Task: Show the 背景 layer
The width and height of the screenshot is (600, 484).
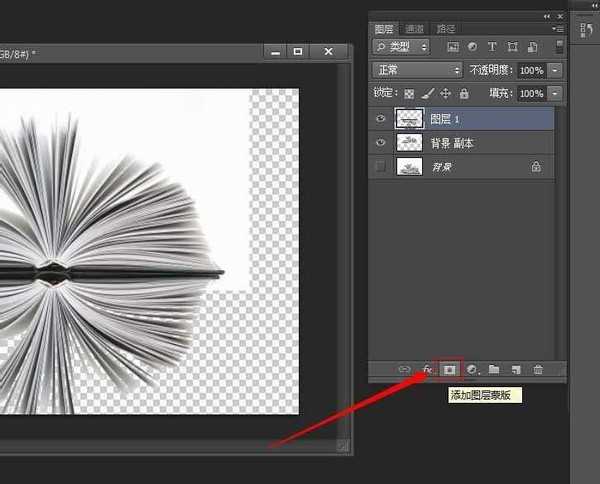Action: click(380, 167)
